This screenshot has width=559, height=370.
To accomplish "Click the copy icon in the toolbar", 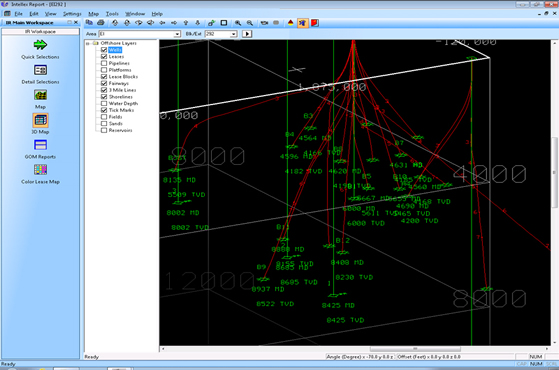I will tap(89, 23).
